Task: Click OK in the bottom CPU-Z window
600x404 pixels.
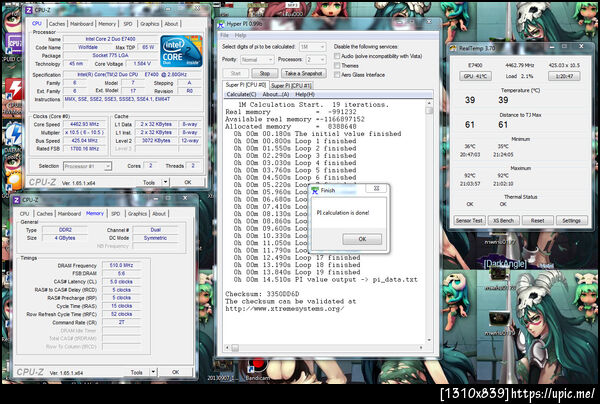Action: [x=176, y=372]
